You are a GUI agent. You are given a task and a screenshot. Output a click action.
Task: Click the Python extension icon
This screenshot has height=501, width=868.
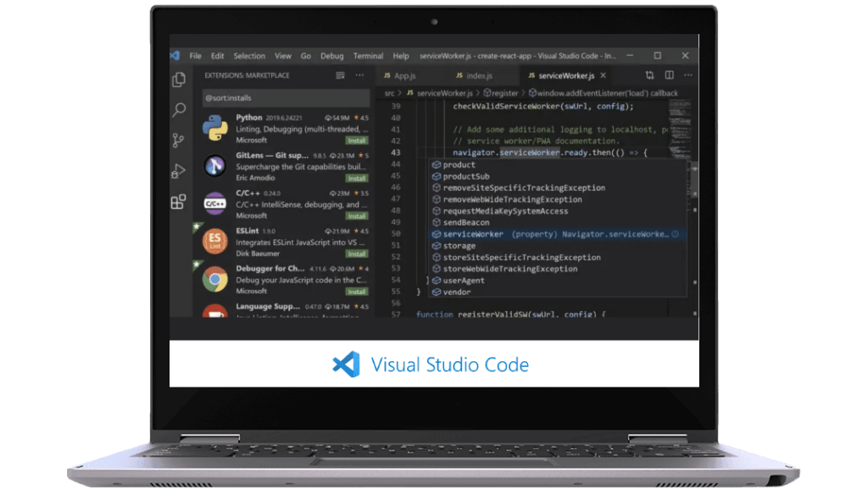click(214, 128)
